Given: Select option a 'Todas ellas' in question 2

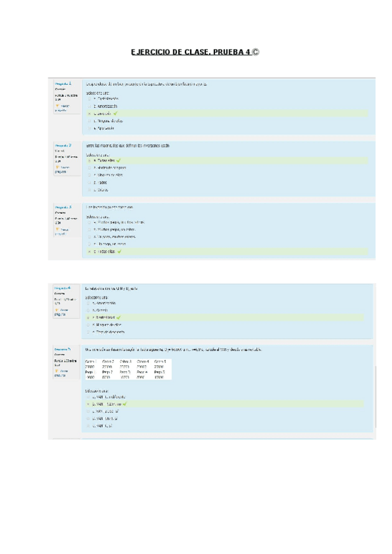Looking at the screenshot, I should [x=90, y=161].
